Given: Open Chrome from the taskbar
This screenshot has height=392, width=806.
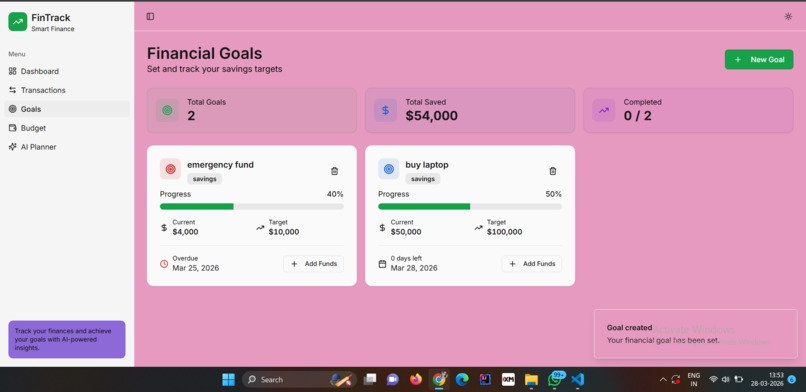Looking at the screenshot, I should (439, 380).
